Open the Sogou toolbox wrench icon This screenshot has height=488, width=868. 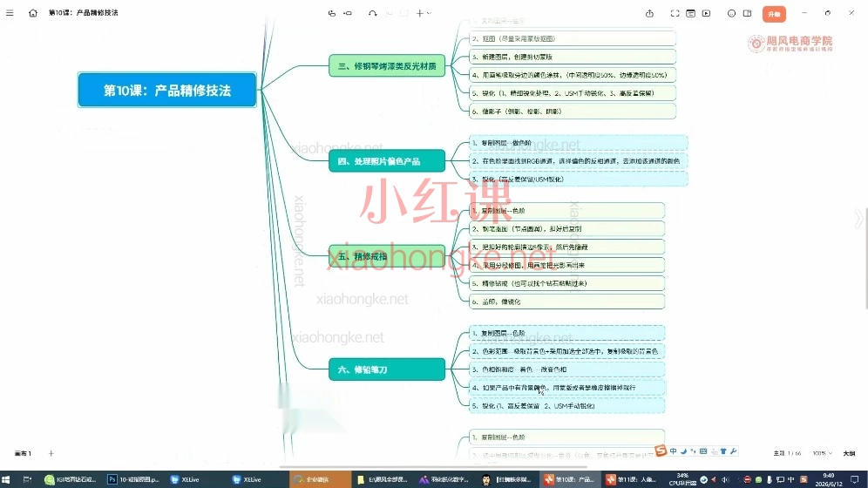734,451
